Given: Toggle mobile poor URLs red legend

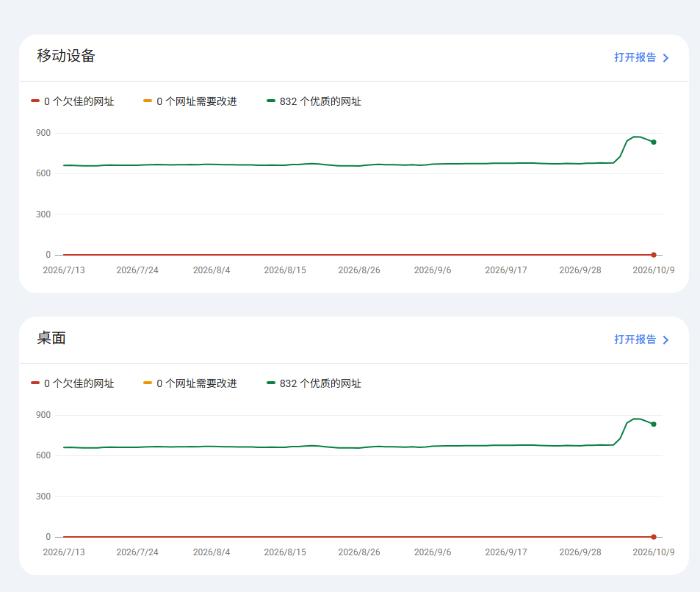Looking at the screenshot, I should 72,101.
